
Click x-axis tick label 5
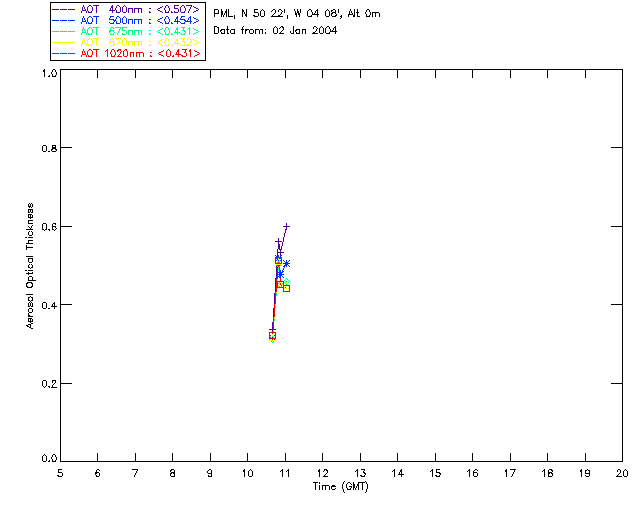(x=60, y=473)
